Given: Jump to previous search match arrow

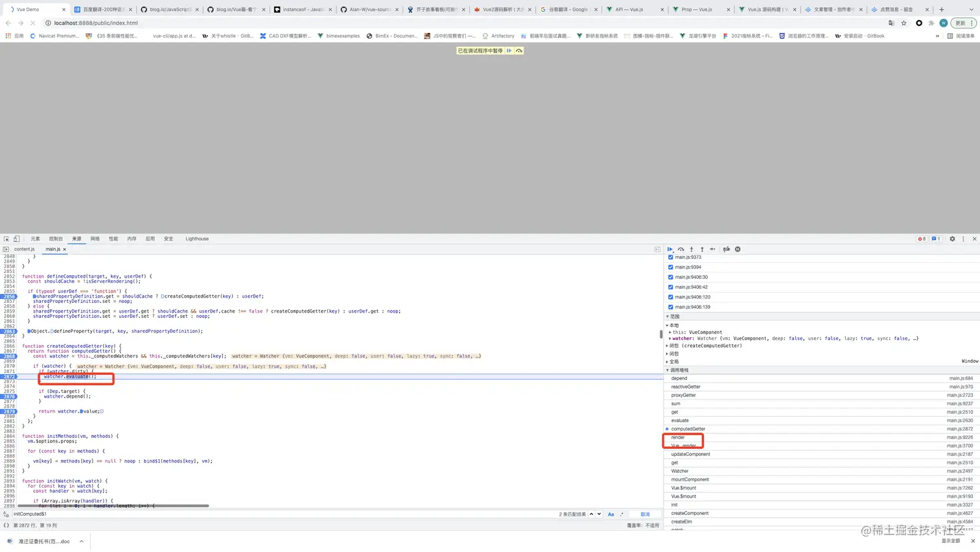Looking at the screenshot, I should coord(591,514).
